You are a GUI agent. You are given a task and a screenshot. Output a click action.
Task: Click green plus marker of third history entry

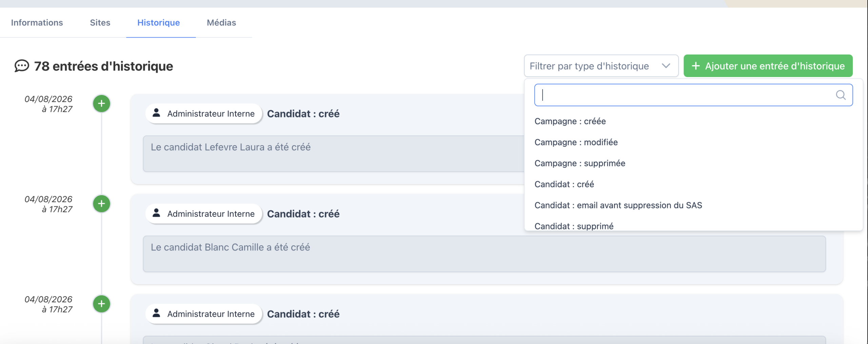101,304
